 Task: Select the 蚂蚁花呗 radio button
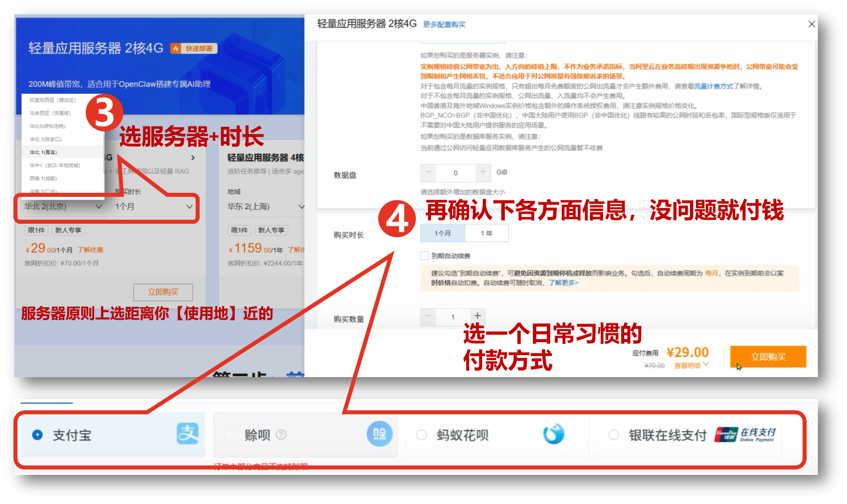click(x=422, y=435)
